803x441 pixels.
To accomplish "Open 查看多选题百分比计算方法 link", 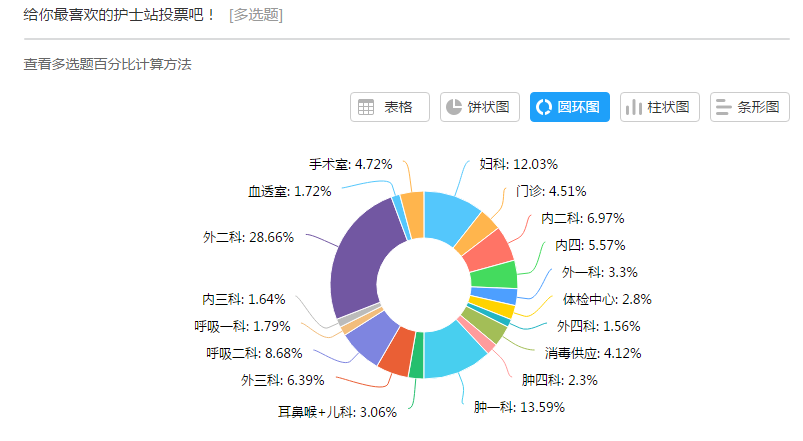I will pyautogui.click(x=108, y=65).
